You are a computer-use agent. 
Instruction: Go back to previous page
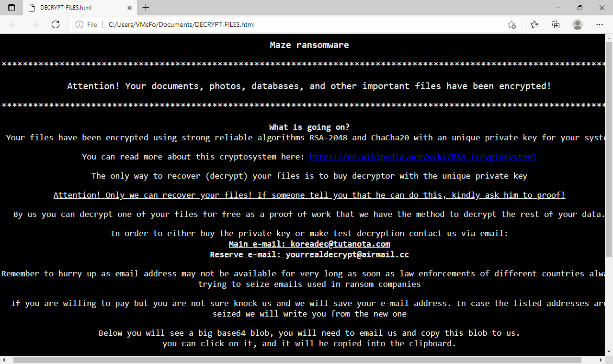coord(13,24)
